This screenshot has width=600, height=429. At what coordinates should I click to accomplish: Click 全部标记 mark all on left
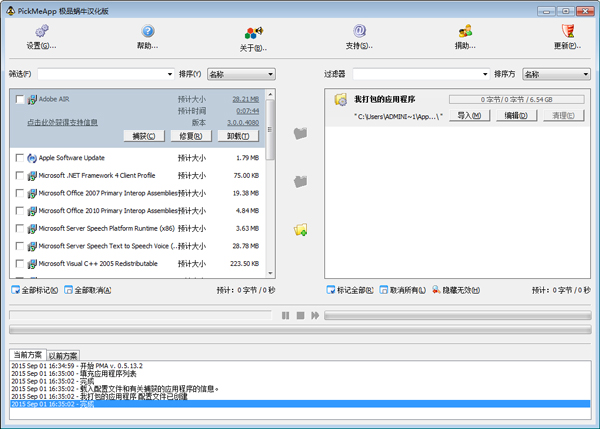[x=35, y=290]
